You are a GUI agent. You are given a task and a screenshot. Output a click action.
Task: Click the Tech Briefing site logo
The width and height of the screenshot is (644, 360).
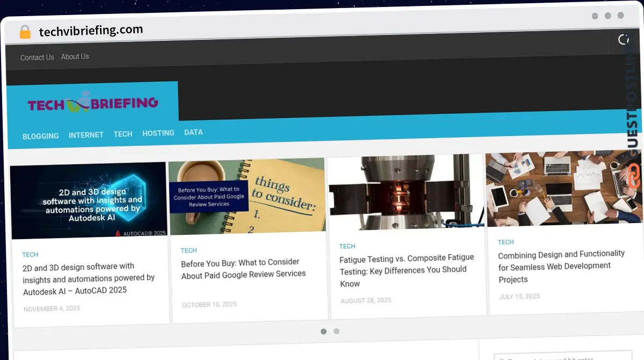[93, 103]
